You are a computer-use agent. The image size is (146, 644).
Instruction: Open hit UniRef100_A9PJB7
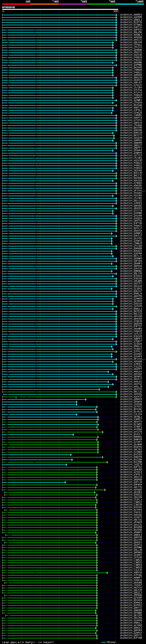coord(131,82)
